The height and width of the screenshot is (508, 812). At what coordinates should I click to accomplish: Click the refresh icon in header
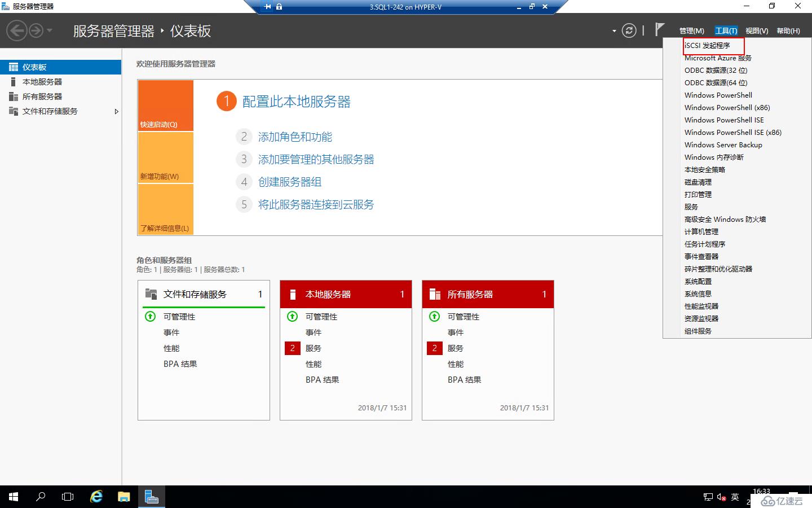coord(629,30)
